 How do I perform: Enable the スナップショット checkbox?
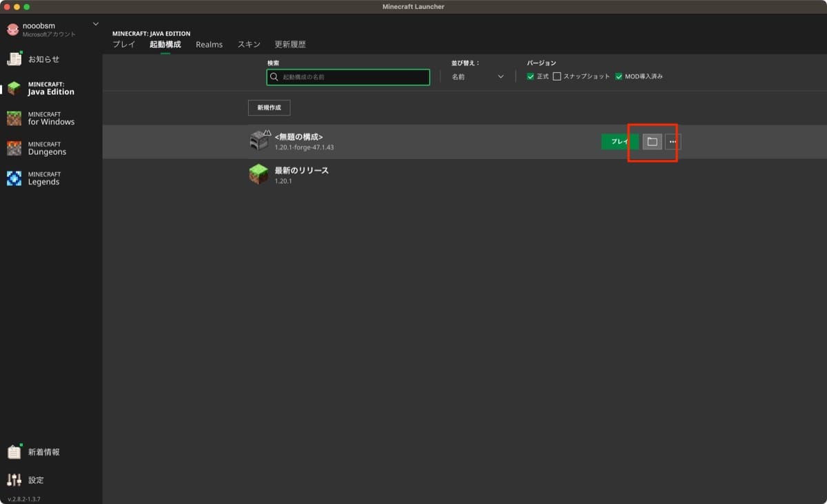557,76
